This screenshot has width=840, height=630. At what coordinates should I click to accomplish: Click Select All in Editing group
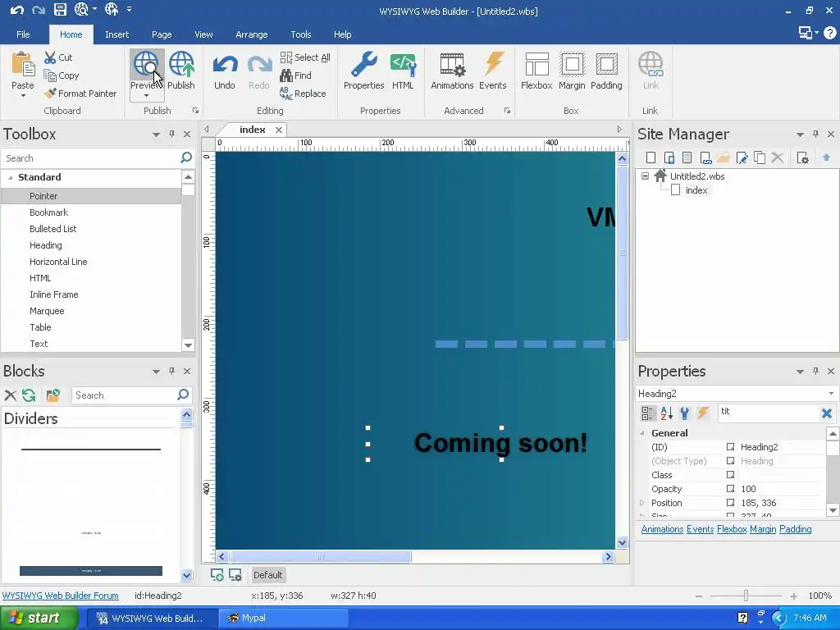305,57
